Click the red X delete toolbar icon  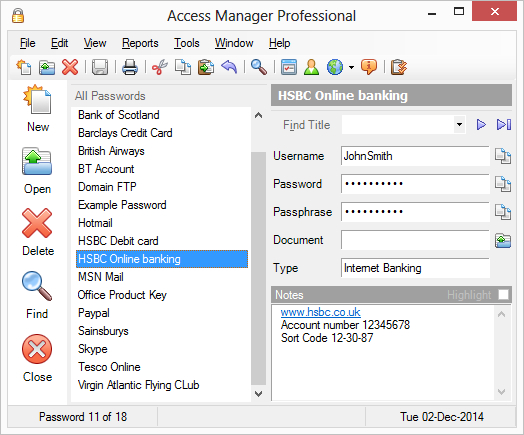click(x=70, y=67)
